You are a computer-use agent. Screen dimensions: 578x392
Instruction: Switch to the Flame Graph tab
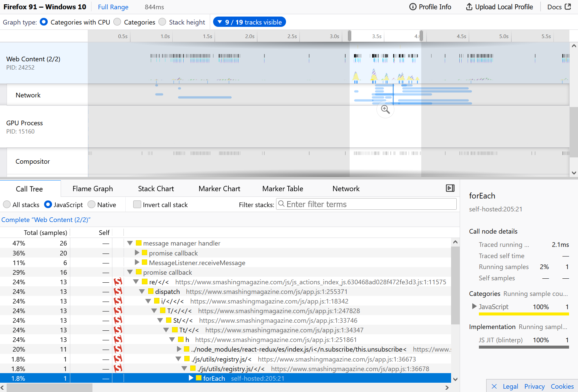coord(92,189)
